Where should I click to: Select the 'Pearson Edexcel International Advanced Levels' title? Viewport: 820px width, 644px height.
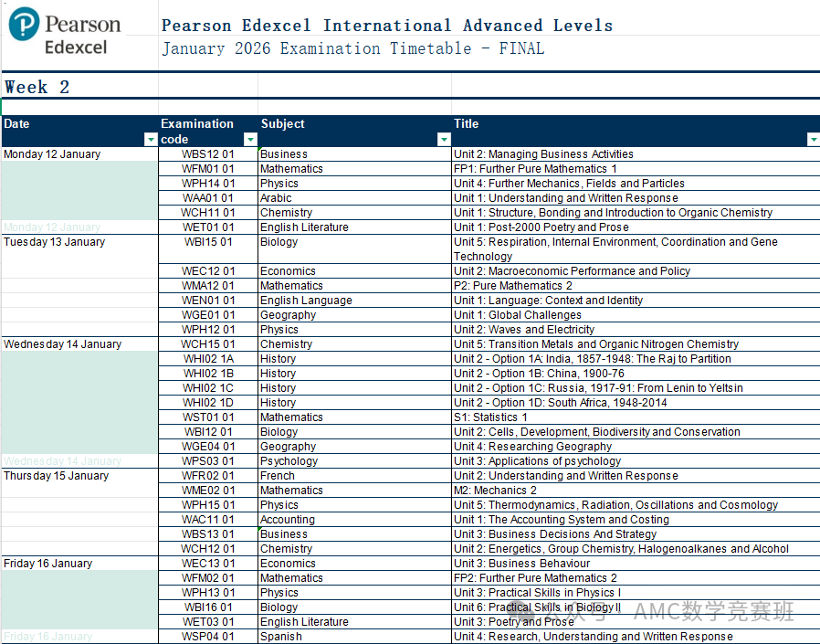387,26
